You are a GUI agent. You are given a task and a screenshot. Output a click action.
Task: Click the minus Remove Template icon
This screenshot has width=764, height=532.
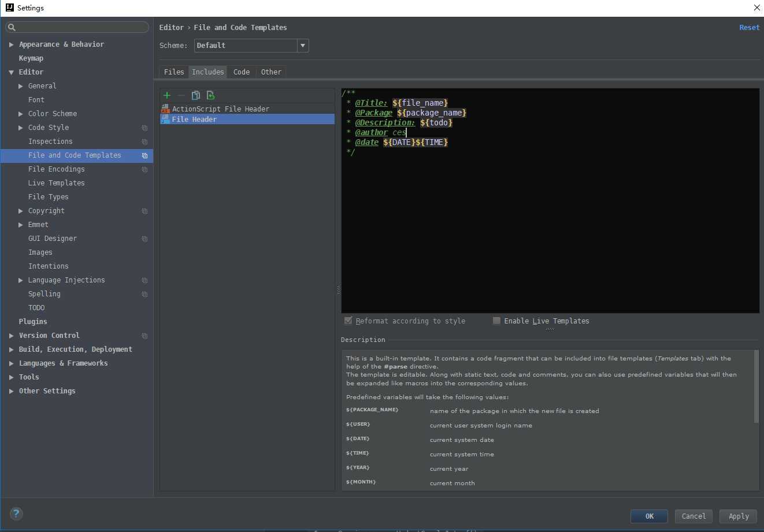(x=181, y=95)
